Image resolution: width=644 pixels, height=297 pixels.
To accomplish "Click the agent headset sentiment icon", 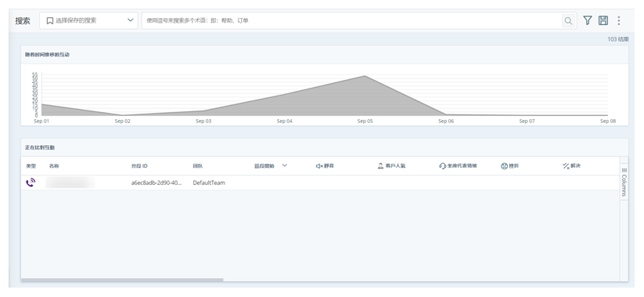I will tap(442, 166).
